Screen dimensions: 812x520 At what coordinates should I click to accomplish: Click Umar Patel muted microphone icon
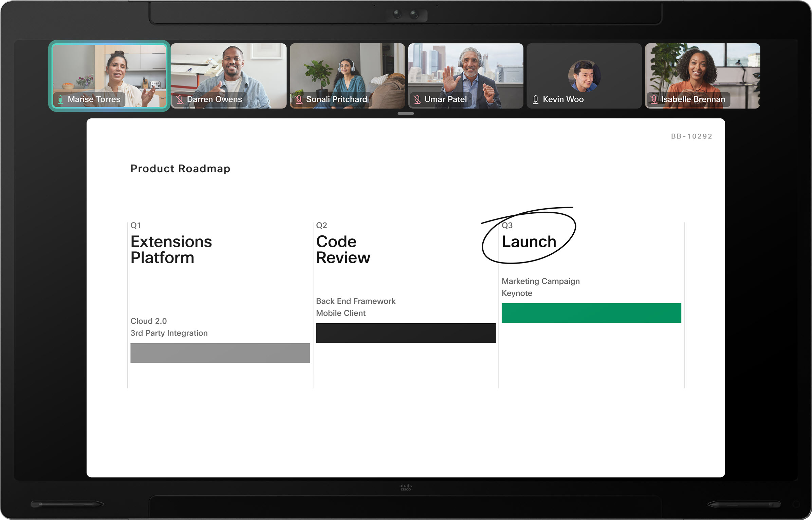[x=417, y=99]
